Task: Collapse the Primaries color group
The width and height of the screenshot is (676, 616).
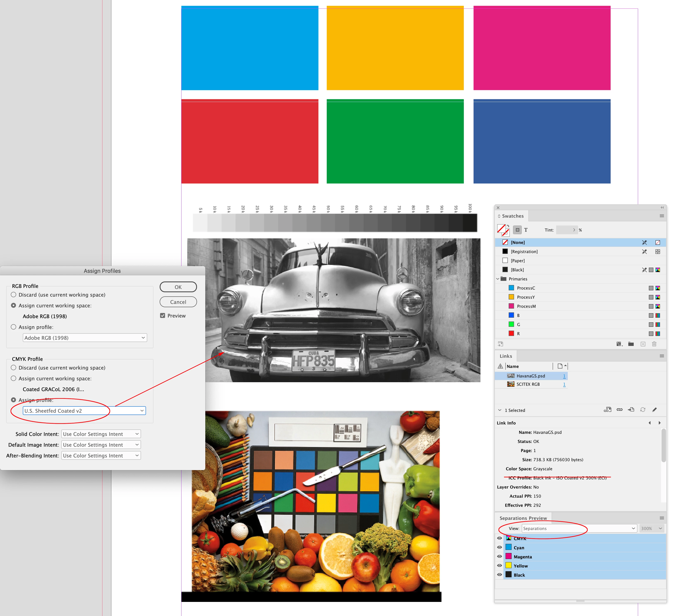Action: (x=498, y=279)
